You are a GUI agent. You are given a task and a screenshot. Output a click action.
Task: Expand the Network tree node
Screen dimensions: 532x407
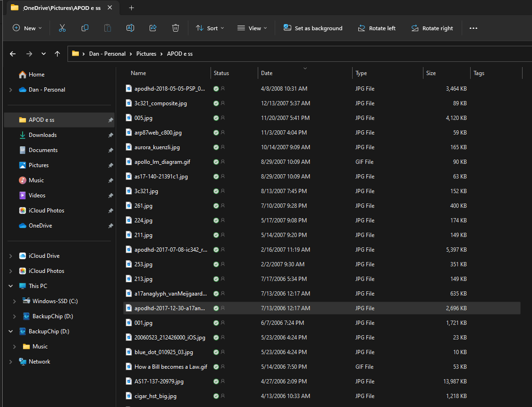pos(11,362)
